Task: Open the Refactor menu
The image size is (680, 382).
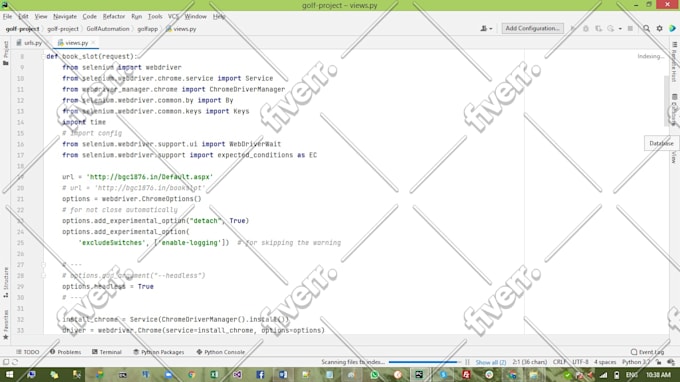Action: click(x=114, y=16)
